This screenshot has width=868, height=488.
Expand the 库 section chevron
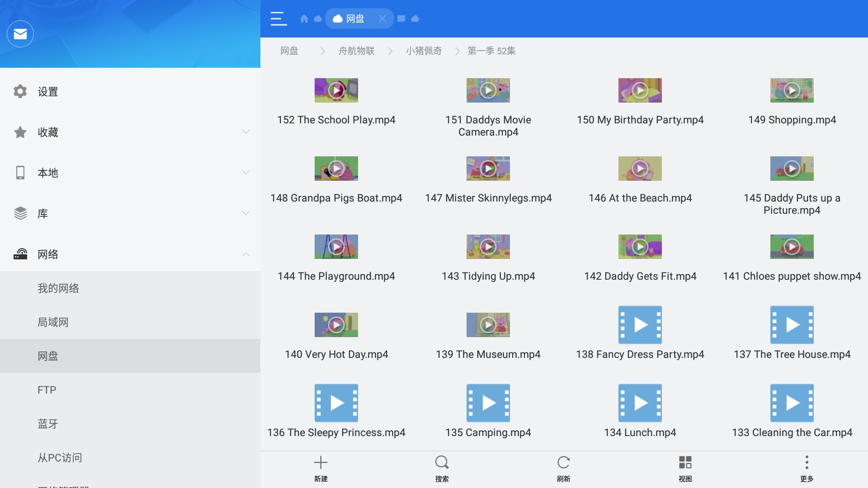tap(245, 213)
